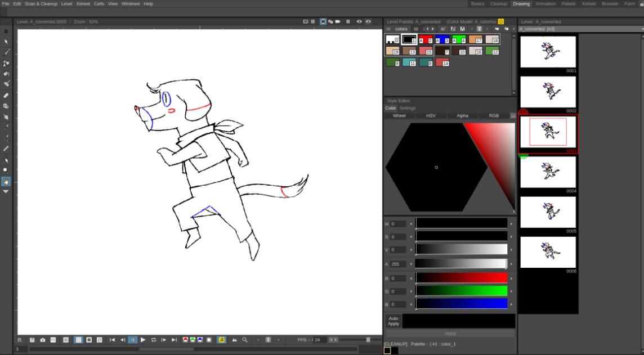Switch to Settings tab in Style Editor
The width and height of the screenshot is (644, 355).
pos(408,109)
